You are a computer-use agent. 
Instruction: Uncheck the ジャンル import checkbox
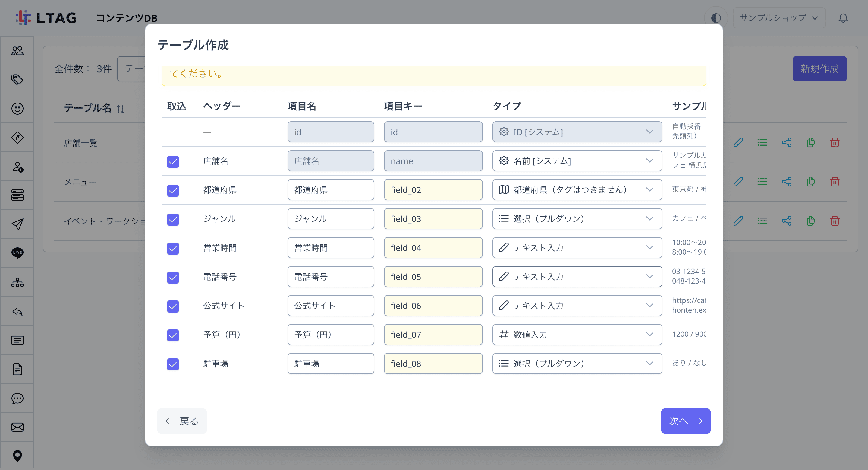click(173, 220)
